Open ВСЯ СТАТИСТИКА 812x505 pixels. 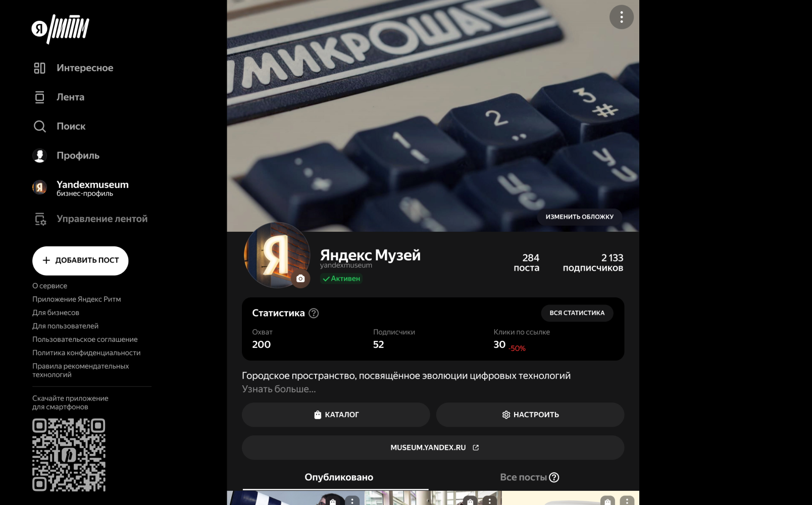[x=577, y=313]
